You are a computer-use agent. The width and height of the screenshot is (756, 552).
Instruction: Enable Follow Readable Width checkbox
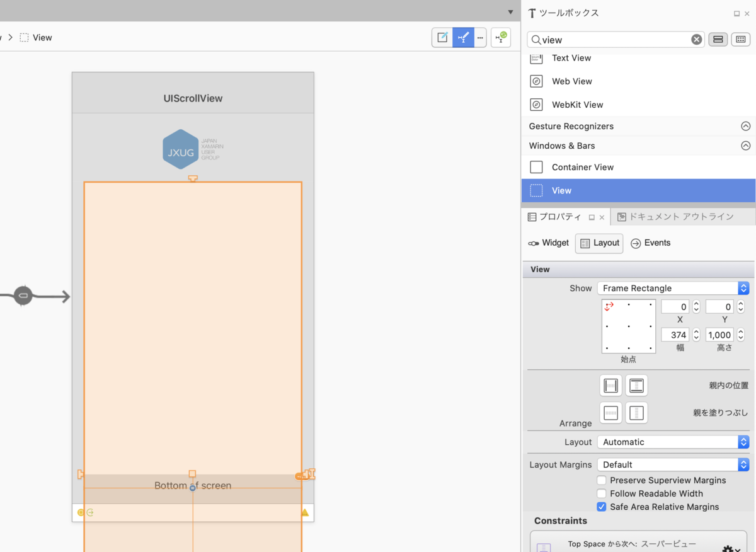click(x=602, y=493)
